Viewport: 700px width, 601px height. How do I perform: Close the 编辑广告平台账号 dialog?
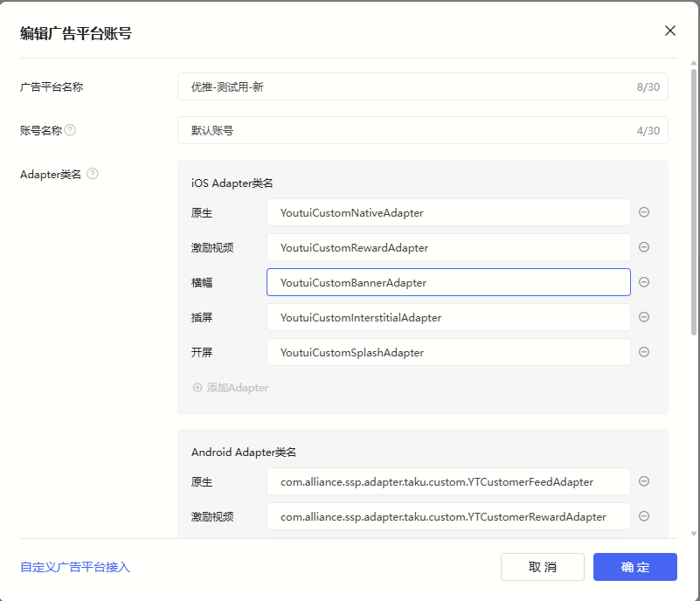tap(669, 31)
